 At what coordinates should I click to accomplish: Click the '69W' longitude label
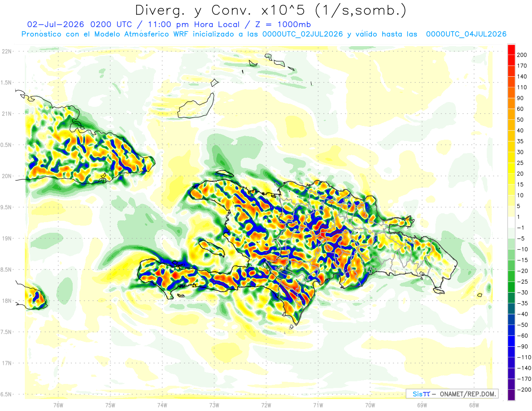[x=422, y=405]
